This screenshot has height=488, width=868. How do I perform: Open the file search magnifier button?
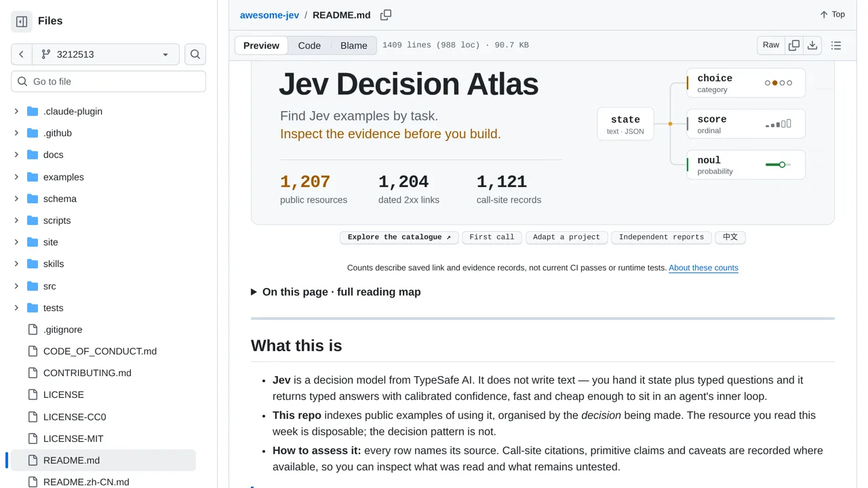click(195, 54)
